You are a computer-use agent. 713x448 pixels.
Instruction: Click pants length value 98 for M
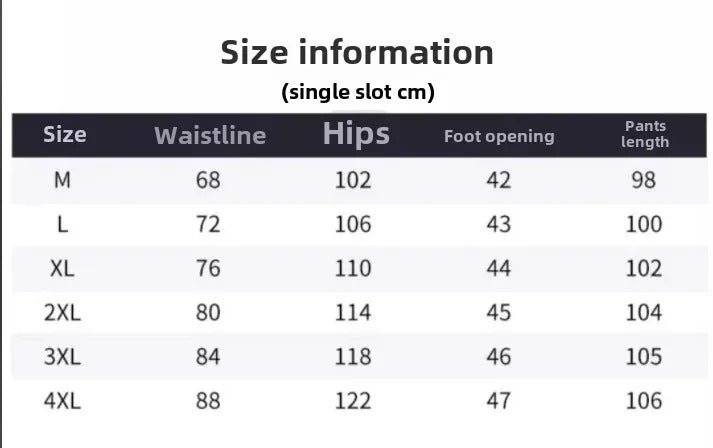(644, 180)
